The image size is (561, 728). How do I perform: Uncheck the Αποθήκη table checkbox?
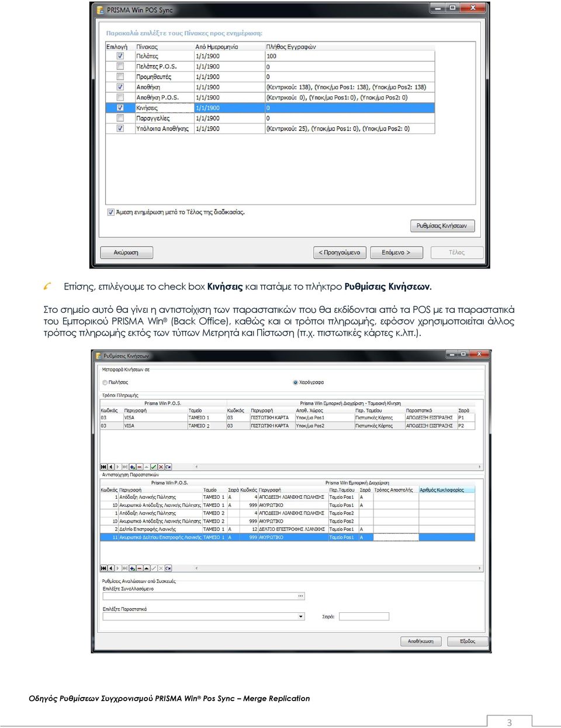(x=120, y=87)
